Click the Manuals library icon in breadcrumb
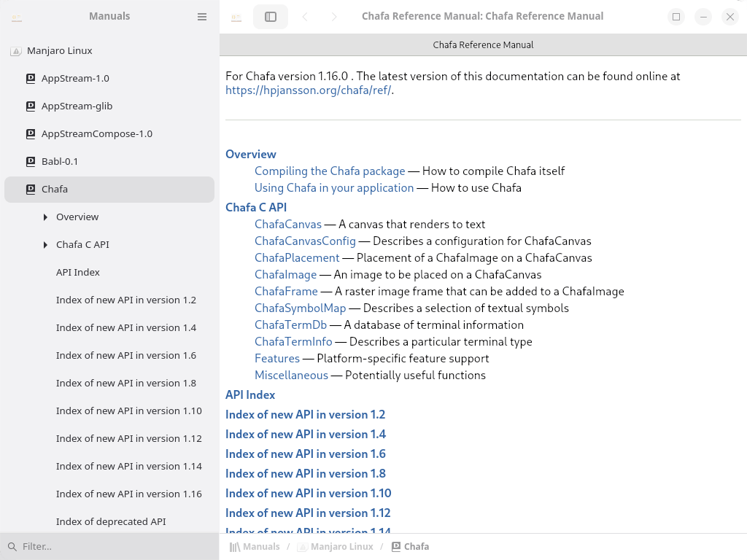Screen dimensions: 747x560 click(234, 547)
